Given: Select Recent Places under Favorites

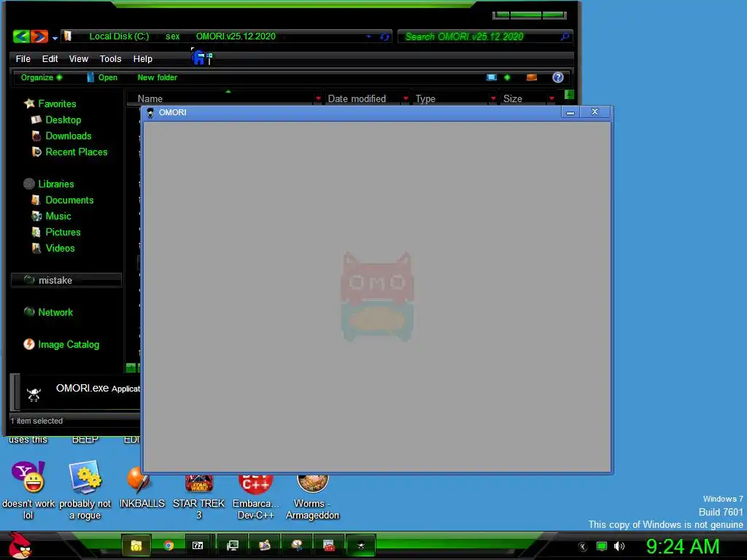Looking at the screenshot, I should (x=69, y=152).
